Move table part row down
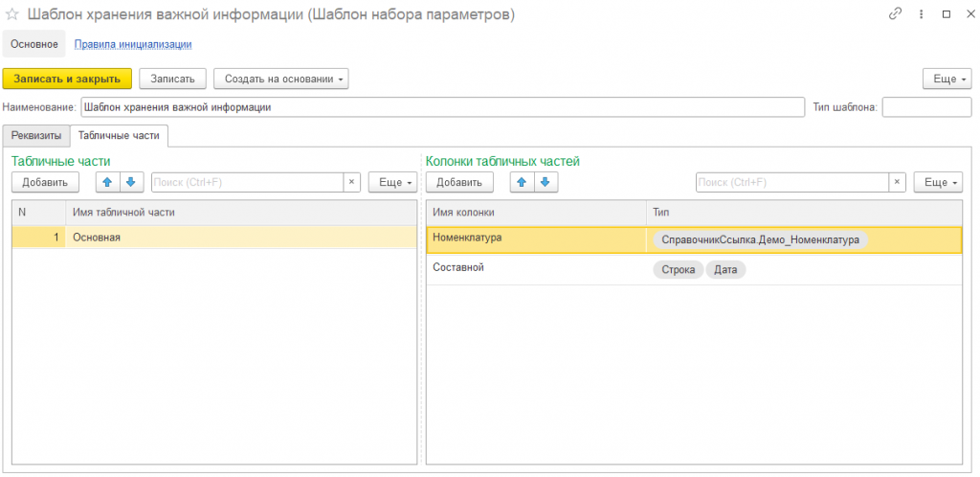Viewport: 980px width, 477px height. pos(130,182)
